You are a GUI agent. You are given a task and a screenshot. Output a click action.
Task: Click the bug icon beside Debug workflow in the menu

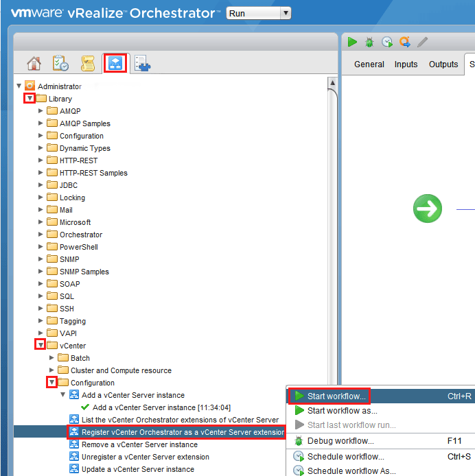pyautogui.click(x=299, y=440)
